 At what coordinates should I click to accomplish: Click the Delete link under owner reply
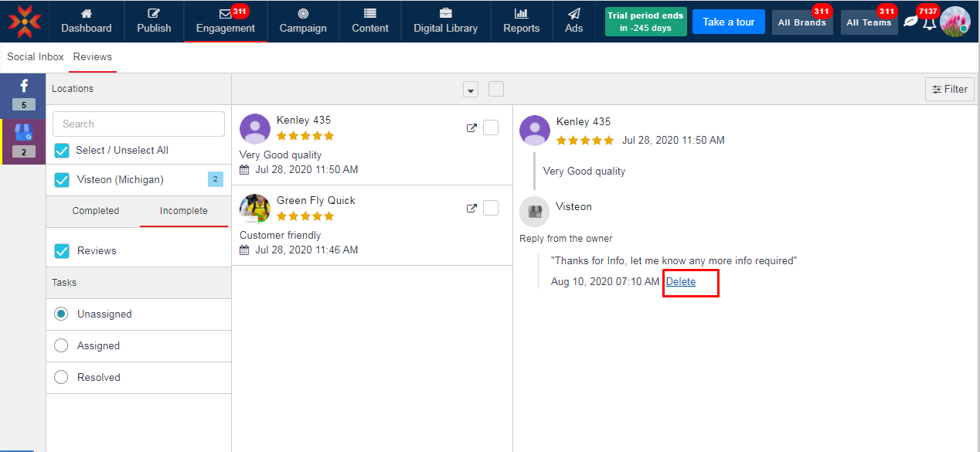click(x=681, y=282)
